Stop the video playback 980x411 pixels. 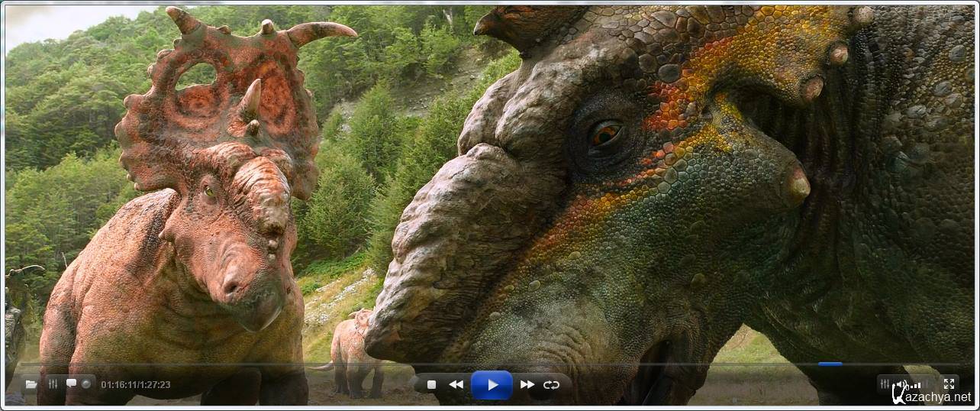[431, 385]
